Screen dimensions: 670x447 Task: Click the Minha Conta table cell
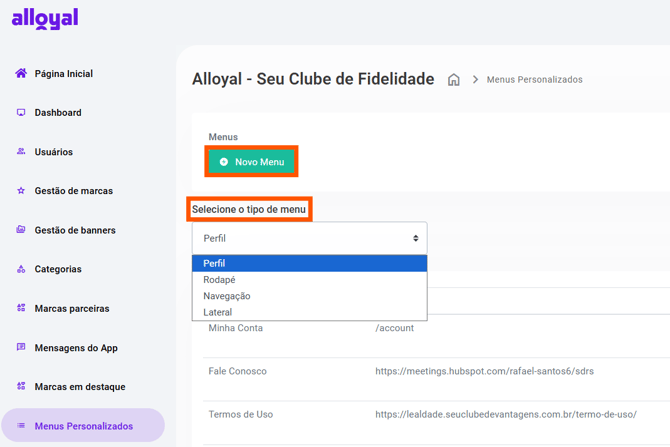pos(235,328)
